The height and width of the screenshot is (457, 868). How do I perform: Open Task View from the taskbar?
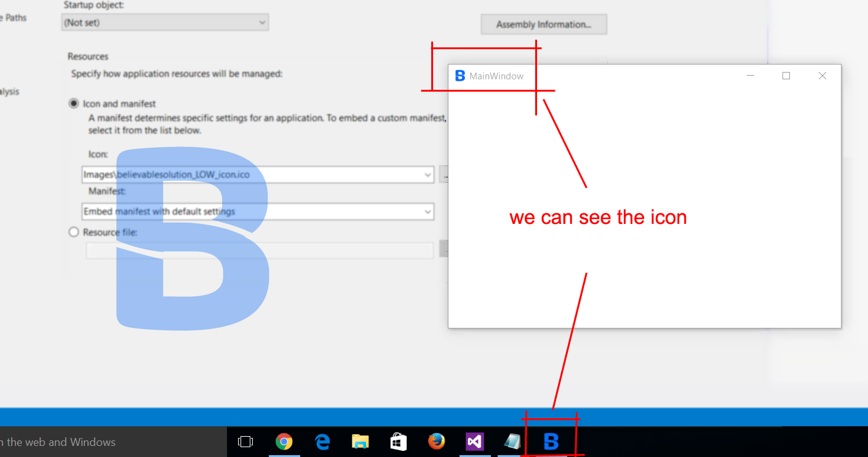pyautogui.click(x=245, y=441)
